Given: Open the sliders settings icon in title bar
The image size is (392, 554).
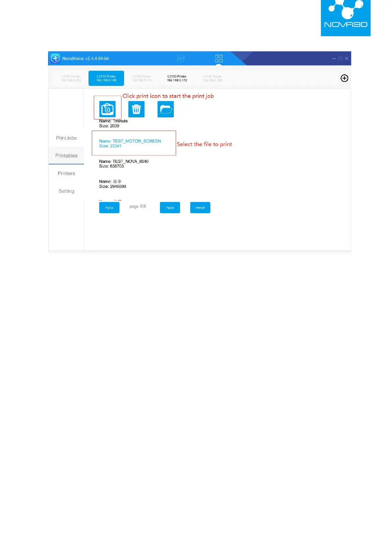Looking at the screenshot, I should tap(181, 59).
